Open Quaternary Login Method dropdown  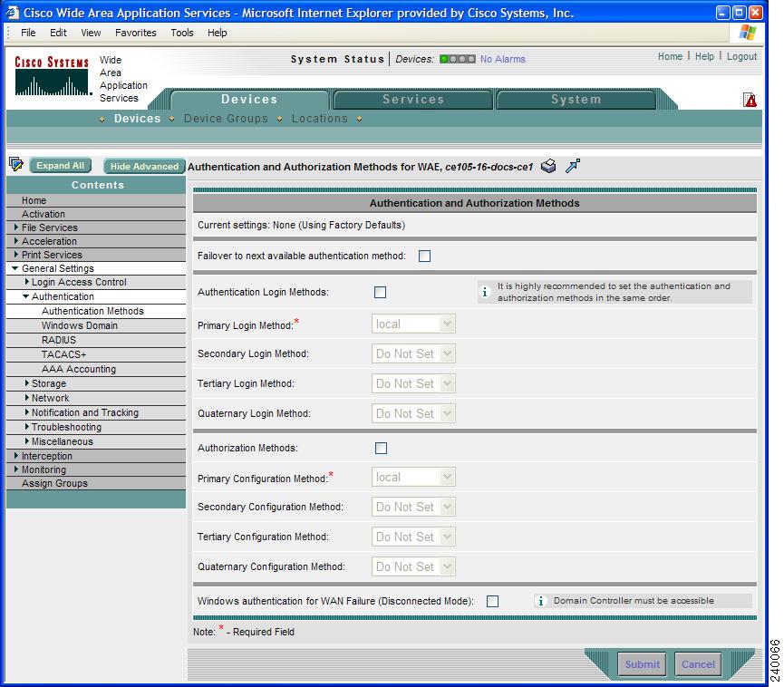point(413,413)
